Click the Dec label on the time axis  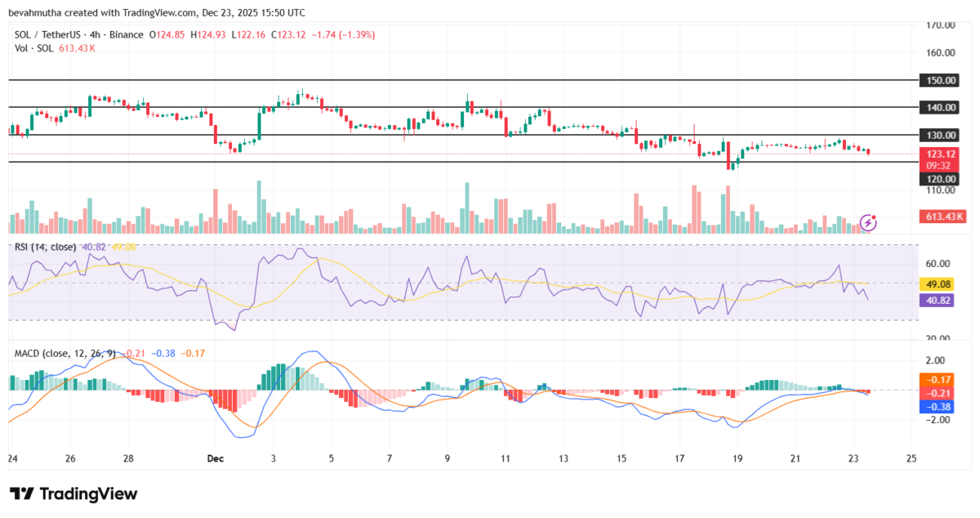[215, 458]
